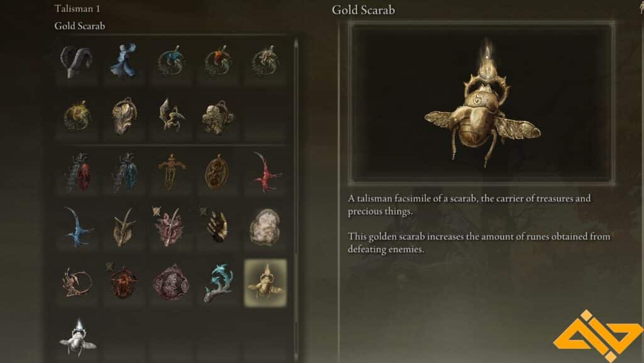Click the Gold Scarab title in the details panel
The image size is (644, 363).
pos(364,10)
